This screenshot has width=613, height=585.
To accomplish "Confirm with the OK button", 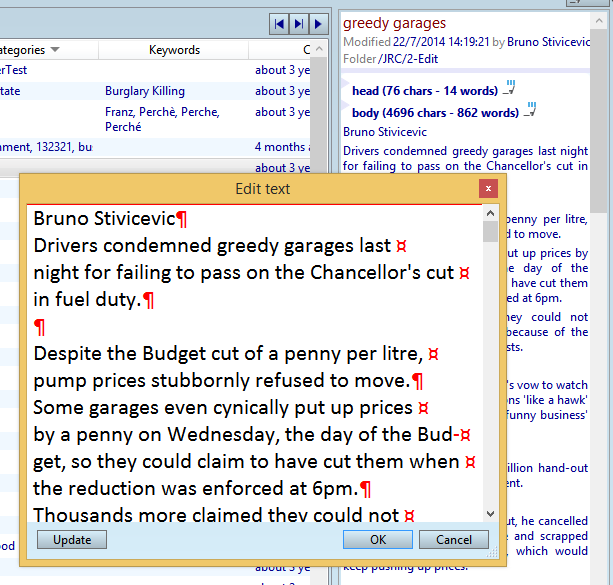I will pyautogui.click(x=378, y=540).
